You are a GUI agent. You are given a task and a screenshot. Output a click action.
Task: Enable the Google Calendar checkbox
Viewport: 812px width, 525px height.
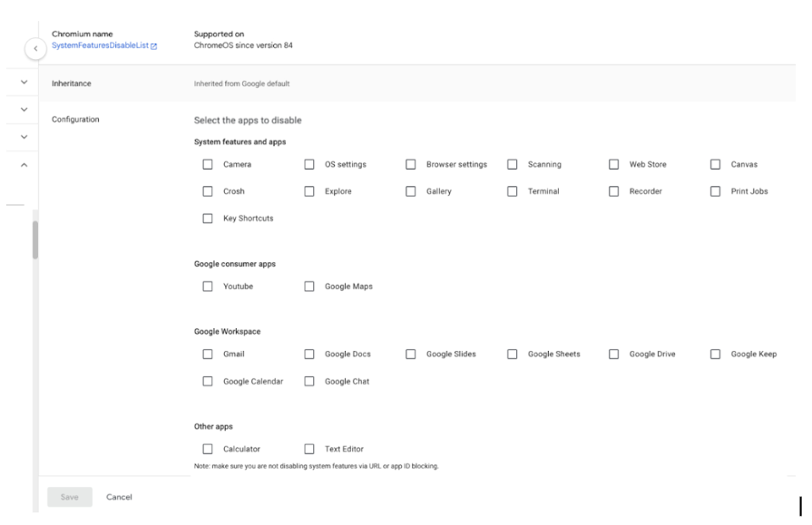[208, 381]
